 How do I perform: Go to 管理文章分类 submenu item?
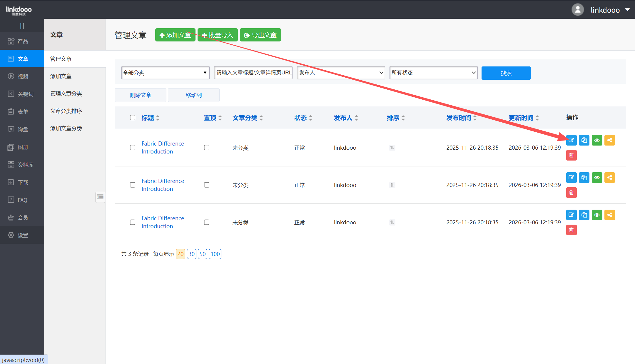[66, 93]
